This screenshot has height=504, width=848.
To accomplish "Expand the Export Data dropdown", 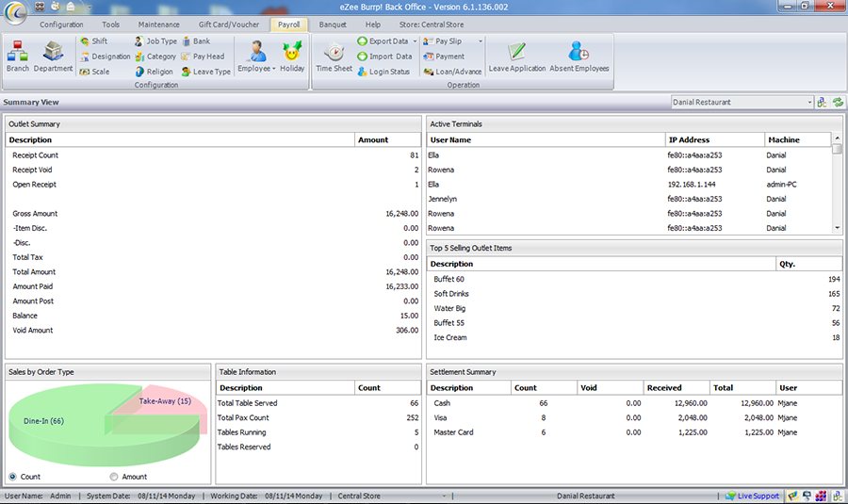I will (x=415, y=41).
